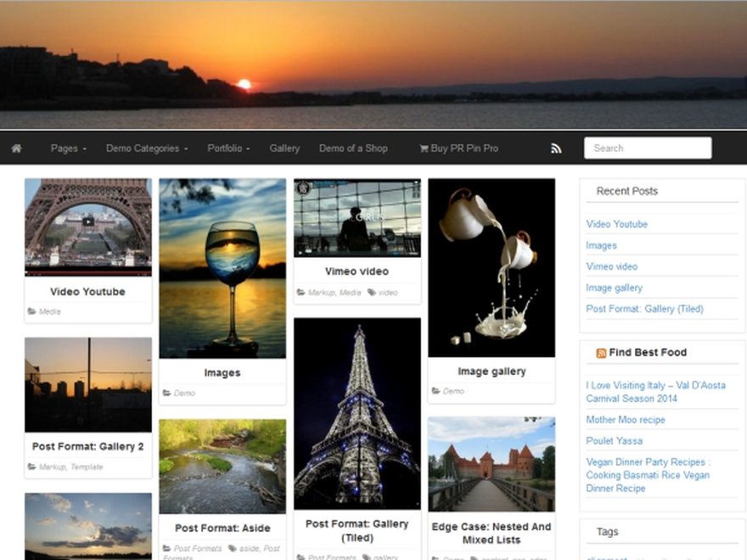
Task: Open Demo of a Shop page
Action: point(353,148)
